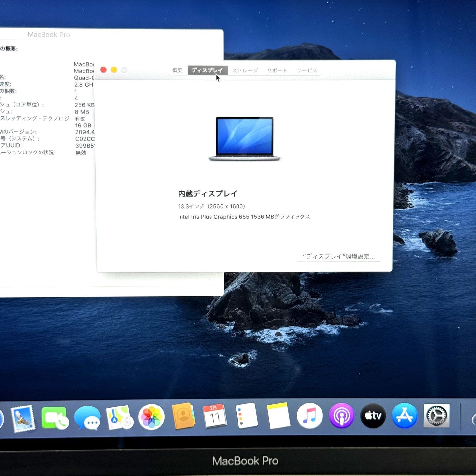Click the 256 KB cache value
Image resolution: width=476 pixels, height=476 pixels.
pyautogui.click(x=85, y=105)
